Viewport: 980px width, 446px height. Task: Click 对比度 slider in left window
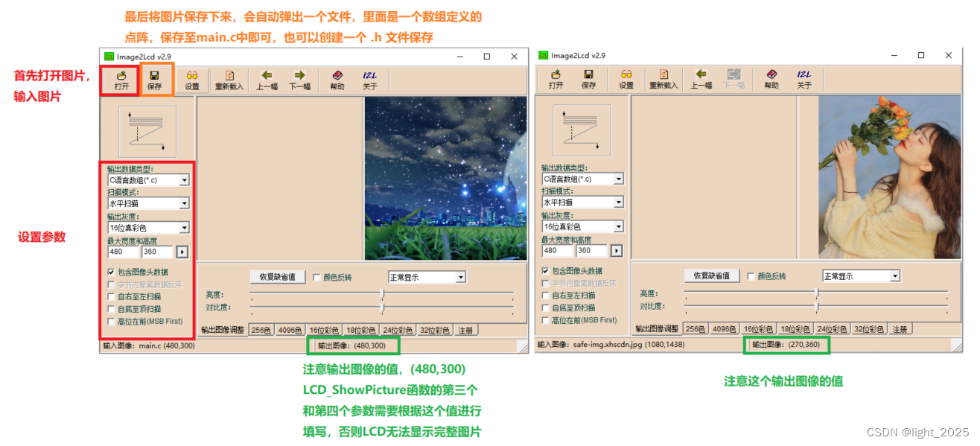383,307
